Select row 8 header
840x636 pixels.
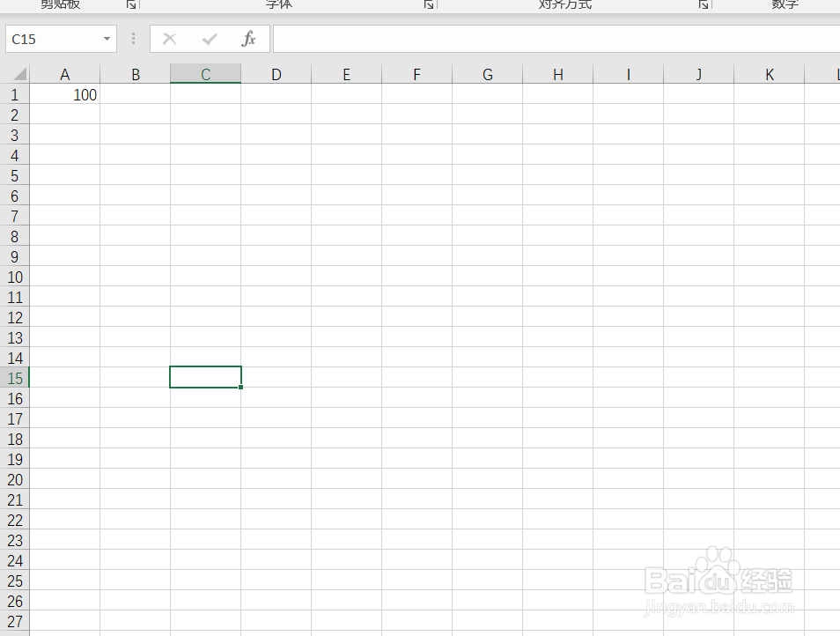point(14,236)
